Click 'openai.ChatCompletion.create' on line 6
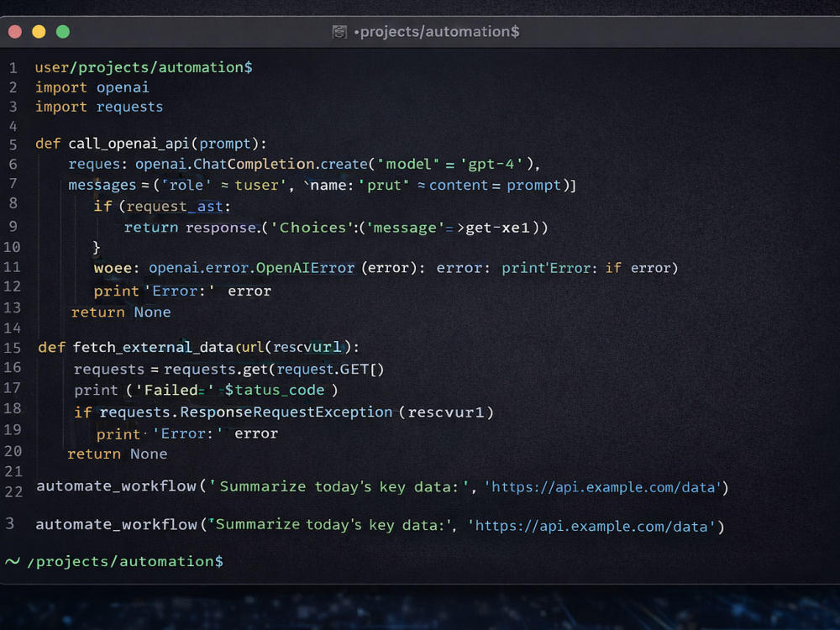 251,164
